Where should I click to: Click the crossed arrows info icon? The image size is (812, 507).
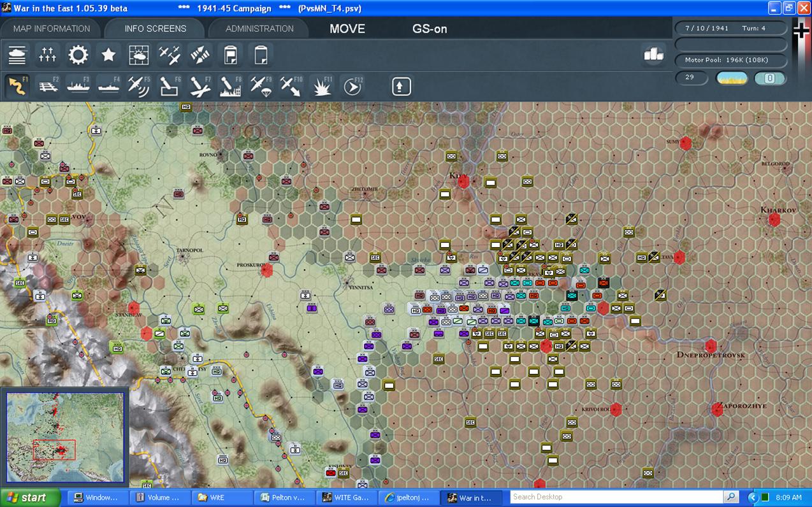[200, 55]
